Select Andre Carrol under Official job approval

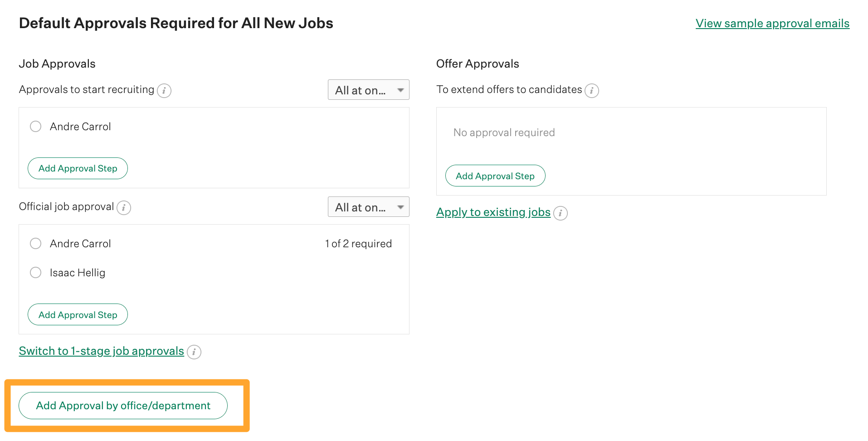click(35, 243)
